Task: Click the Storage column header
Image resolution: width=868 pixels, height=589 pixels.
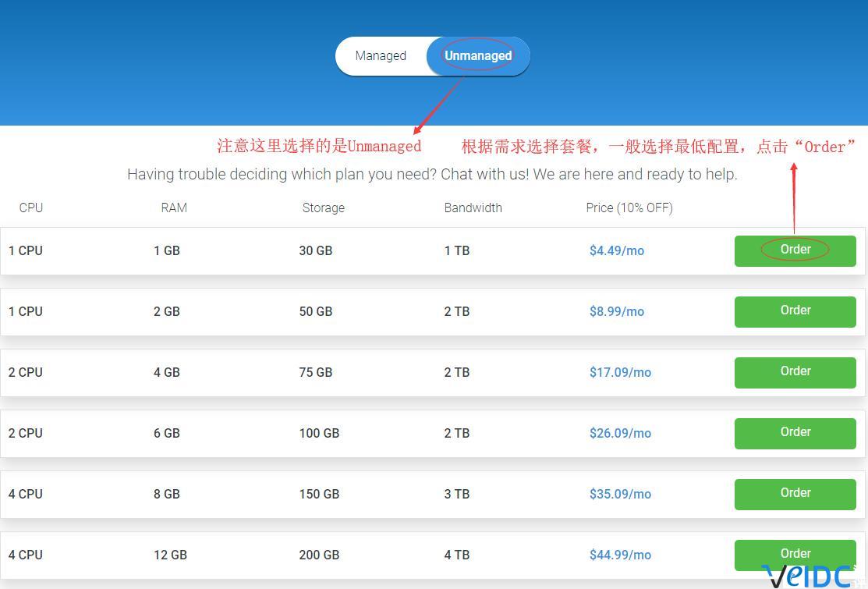Action: coord(324,208)
